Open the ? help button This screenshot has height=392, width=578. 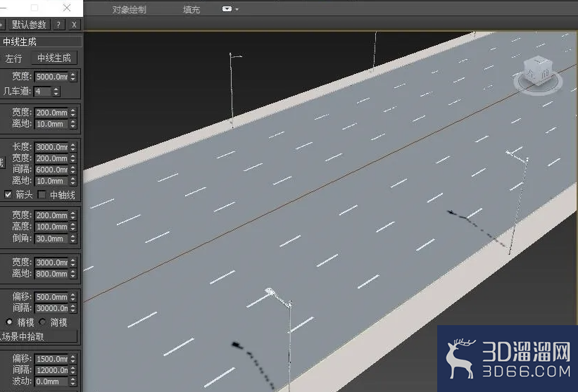click(x=58, y=25)
